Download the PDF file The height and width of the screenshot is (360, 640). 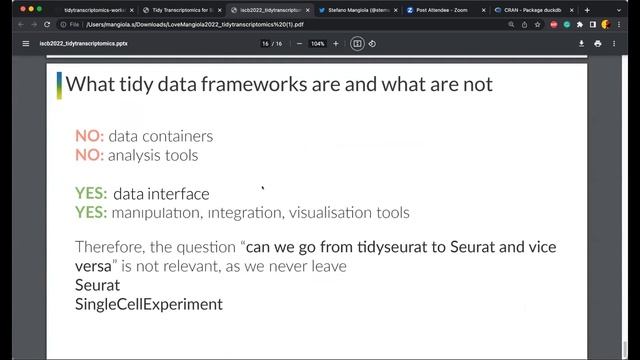pyautogui.click(x=581, y=44)
